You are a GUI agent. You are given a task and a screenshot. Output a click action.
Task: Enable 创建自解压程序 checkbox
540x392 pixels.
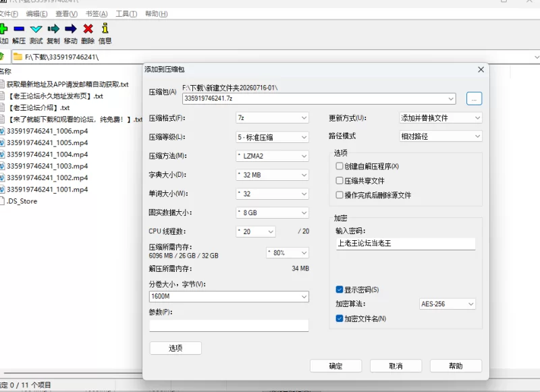pos(340,166)
